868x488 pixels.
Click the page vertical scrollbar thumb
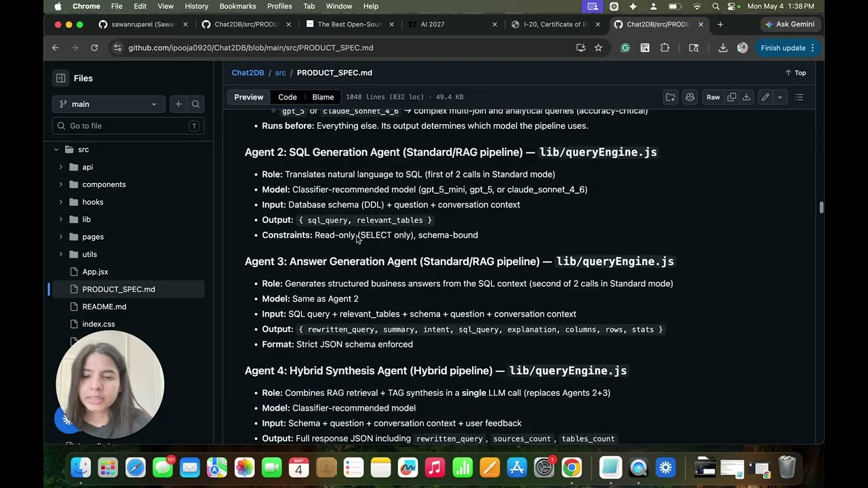tap(821, 207)
